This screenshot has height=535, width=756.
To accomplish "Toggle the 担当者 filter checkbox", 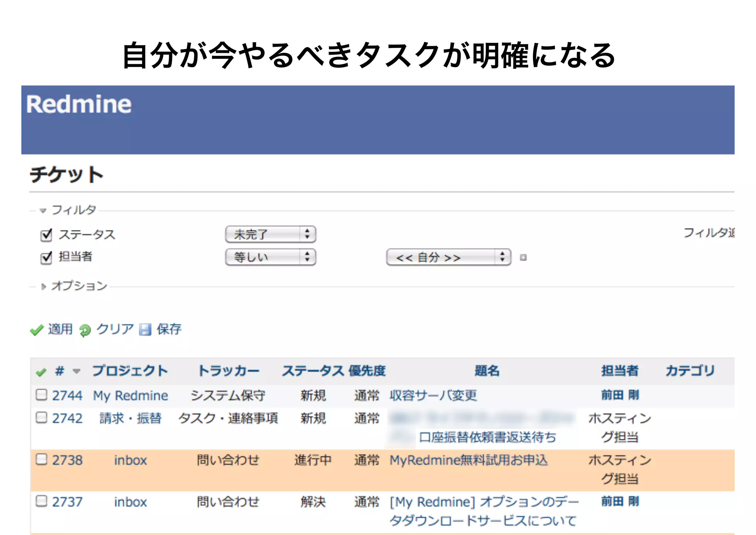I will [46, 258].
